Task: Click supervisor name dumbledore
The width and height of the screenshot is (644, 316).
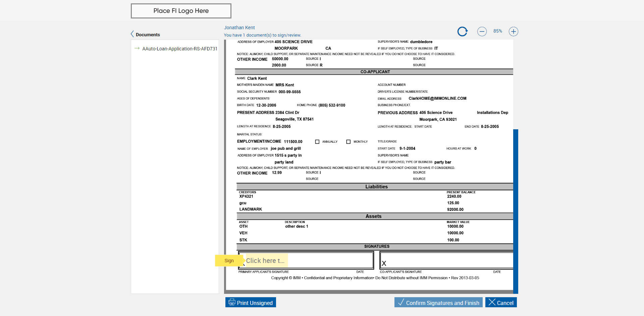Action: point(421,42)
